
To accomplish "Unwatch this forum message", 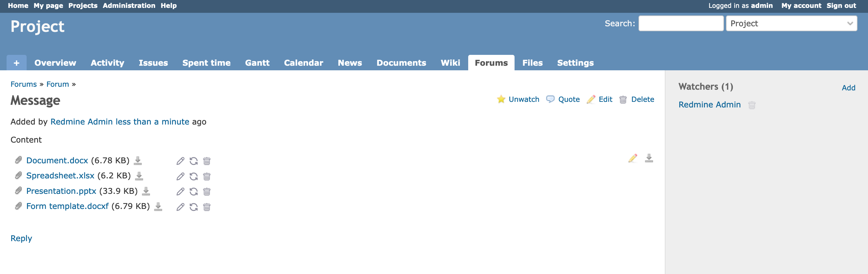I will point(518,99).
